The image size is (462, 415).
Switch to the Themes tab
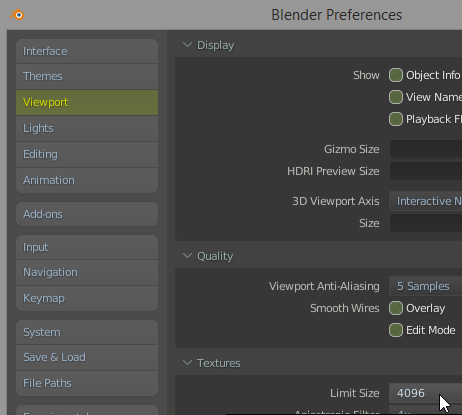point(87,76)
